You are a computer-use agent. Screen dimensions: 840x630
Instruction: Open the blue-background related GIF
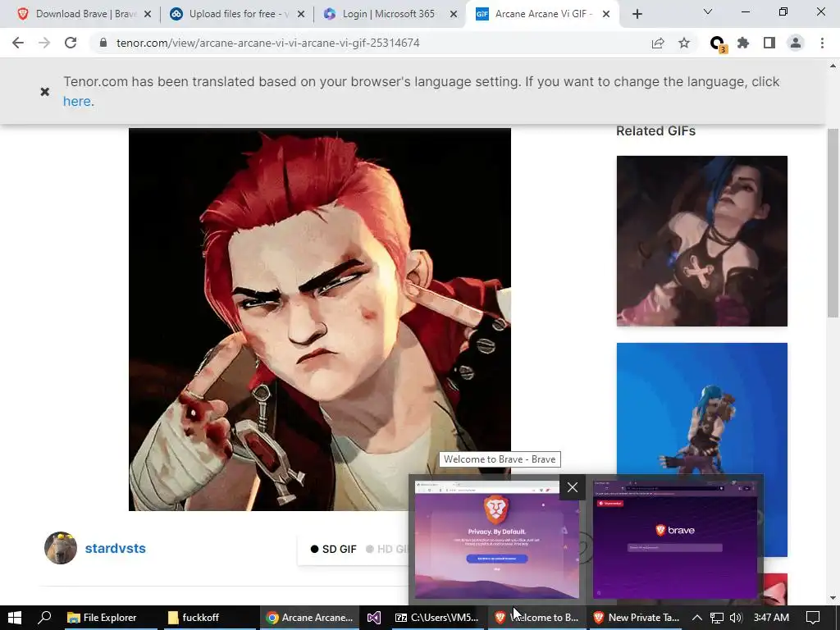point(702,407)
